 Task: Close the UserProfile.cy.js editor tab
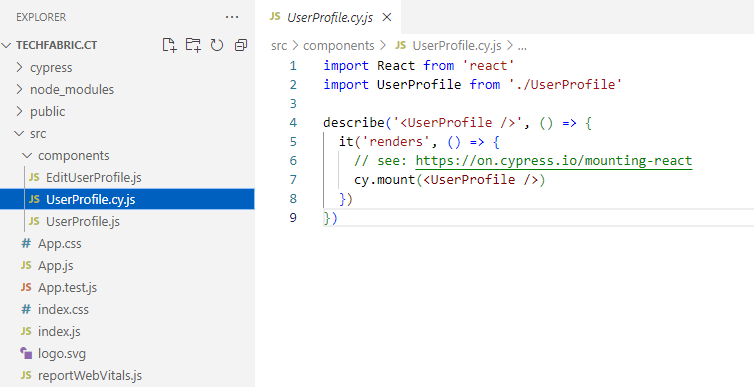click(x=387, y=17)
